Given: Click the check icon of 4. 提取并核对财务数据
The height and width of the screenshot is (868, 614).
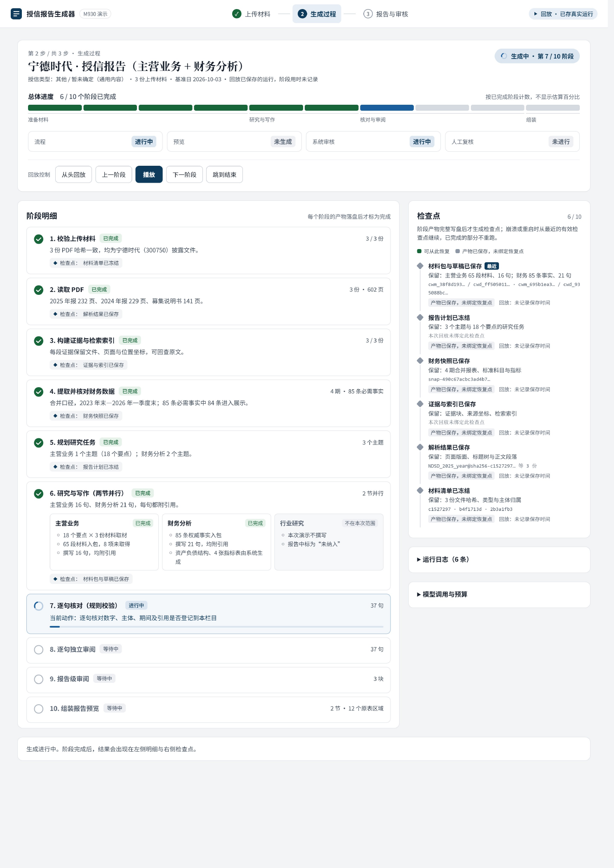Looking at the screenshot, I should coord(39,392).
